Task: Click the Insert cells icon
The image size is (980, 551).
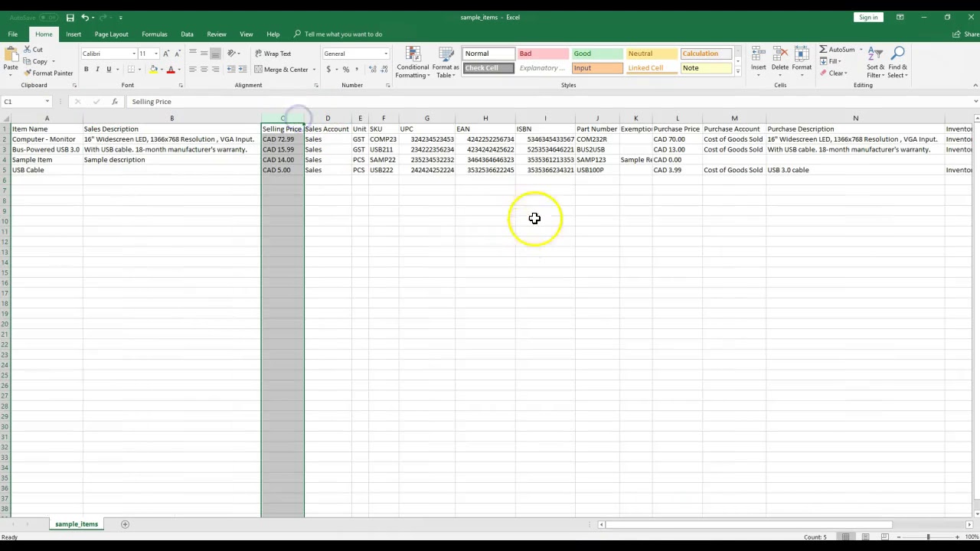Action: (x=758, y=54)
